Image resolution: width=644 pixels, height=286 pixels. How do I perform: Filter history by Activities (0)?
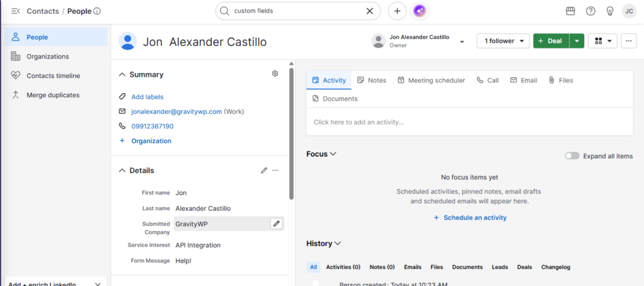pyautogui.click(x=343, y=267)
